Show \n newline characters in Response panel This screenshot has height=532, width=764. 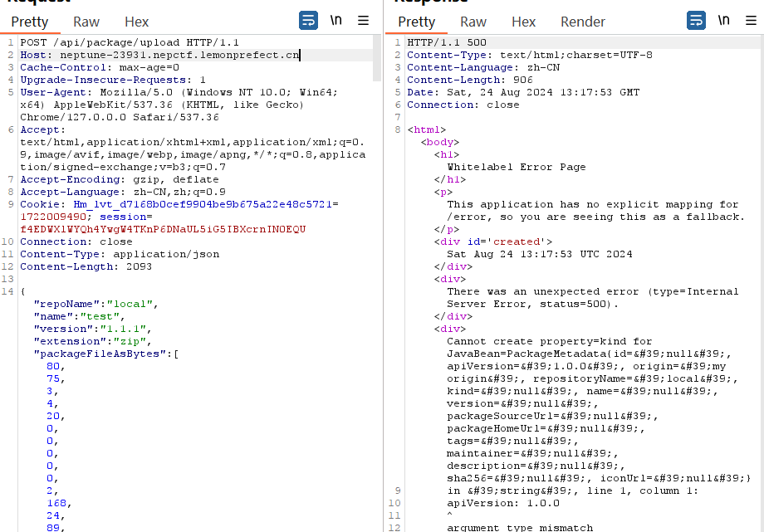click(724, 21)
